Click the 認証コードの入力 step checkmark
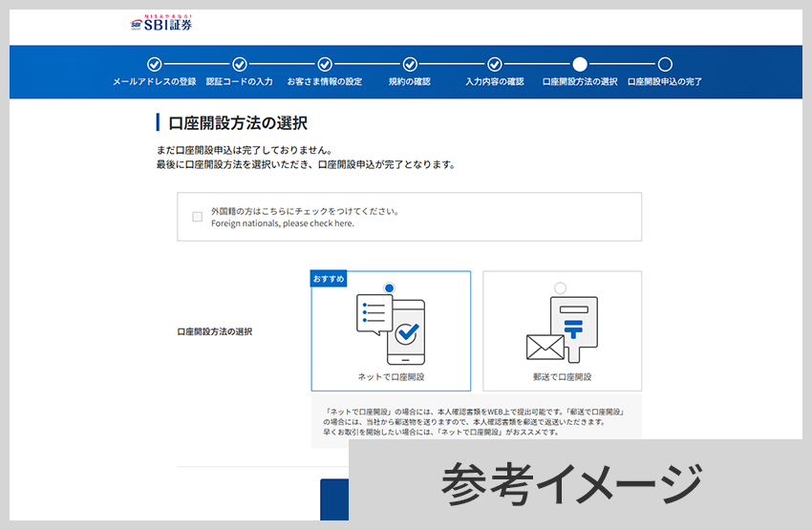The height and width of the screenshot is (530, 812). (240, 64)
